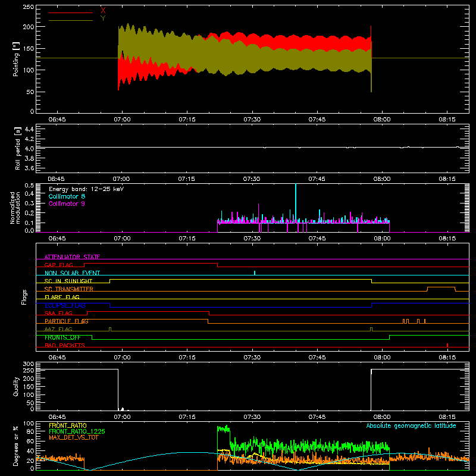This screenshot has width=476, height=476.
Task: Click the FRONT_RATIO_1225 legend entry
Action: click(77, 431)
